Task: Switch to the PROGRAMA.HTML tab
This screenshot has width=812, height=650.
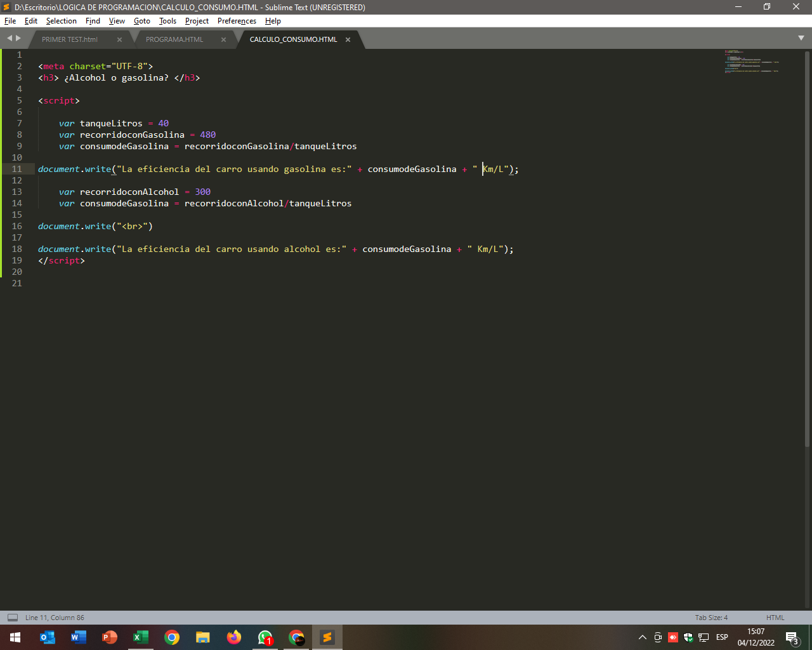Action: [174, 39]
